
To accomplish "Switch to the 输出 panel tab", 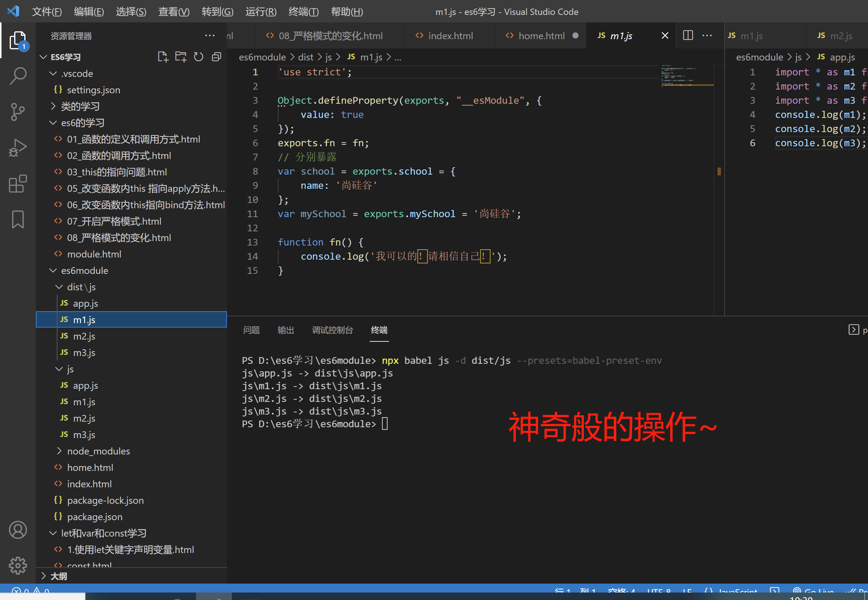I will coord(286,330).
